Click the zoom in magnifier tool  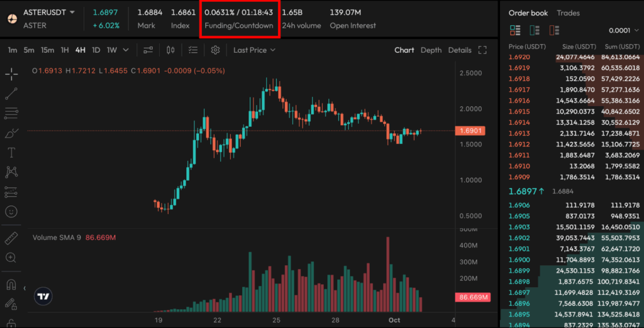point(11,258)
